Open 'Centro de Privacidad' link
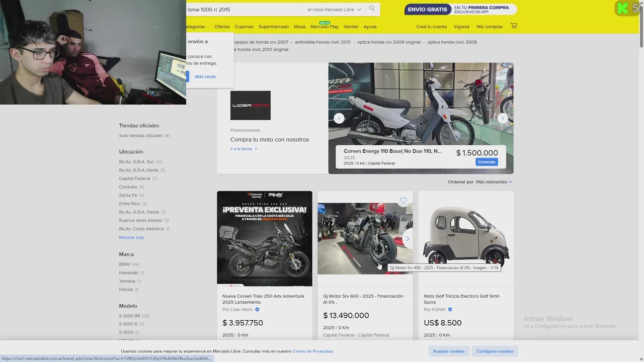 [313, 351]
